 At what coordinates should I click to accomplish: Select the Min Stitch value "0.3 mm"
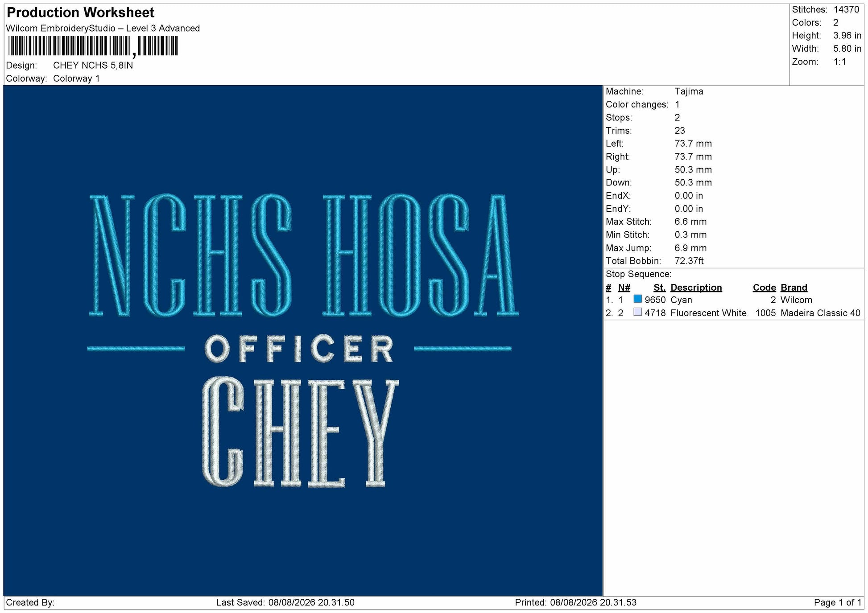pyautogui.click(x=690, y=235)
